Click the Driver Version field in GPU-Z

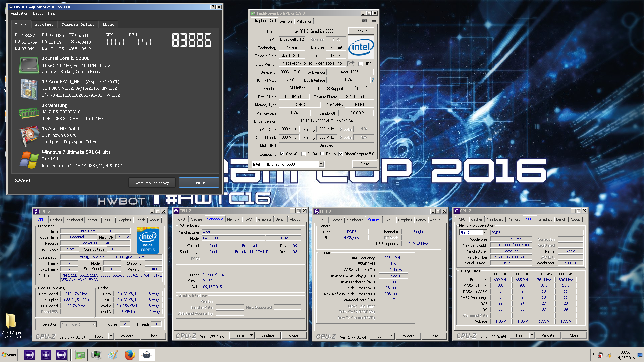326,121
